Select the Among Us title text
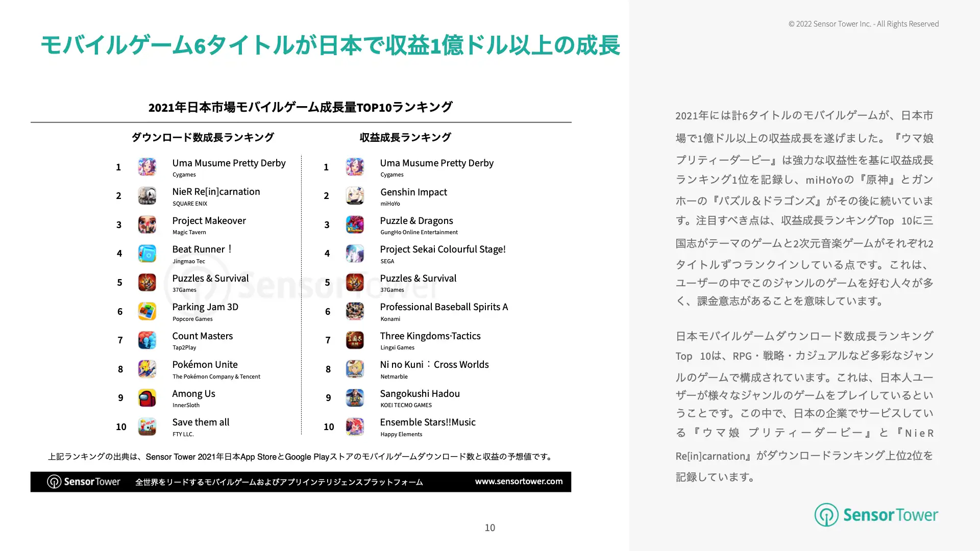 coord(194,394)
